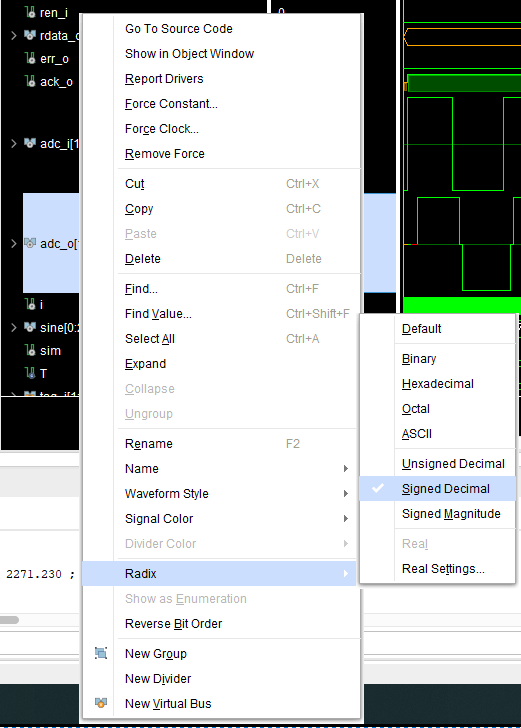Set radix to Unsigned Decimal
Image resolution: width=521 pixels, height=728 pixels.
coord(437,464)
